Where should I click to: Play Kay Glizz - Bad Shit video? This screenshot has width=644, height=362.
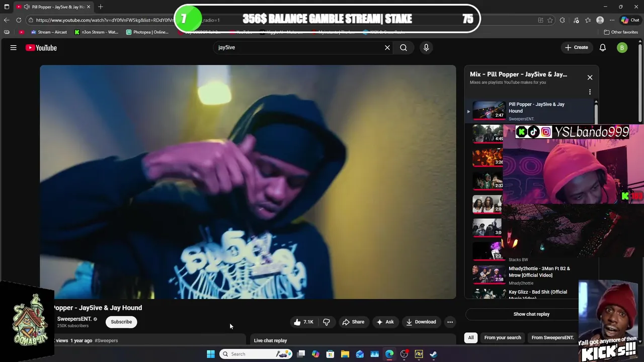tap(537, 294)
